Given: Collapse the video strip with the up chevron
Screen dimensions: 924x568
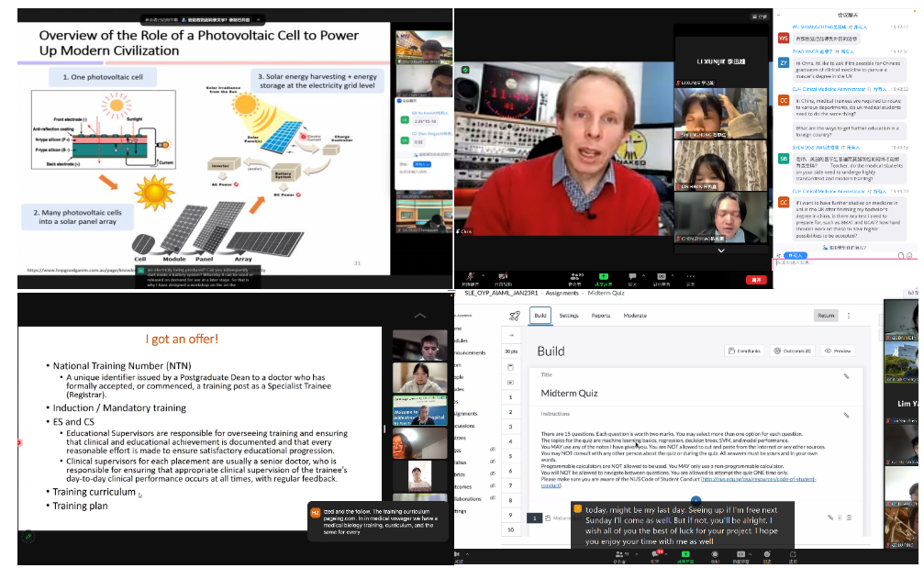Looking at the screenshot, I should [420, 316].
